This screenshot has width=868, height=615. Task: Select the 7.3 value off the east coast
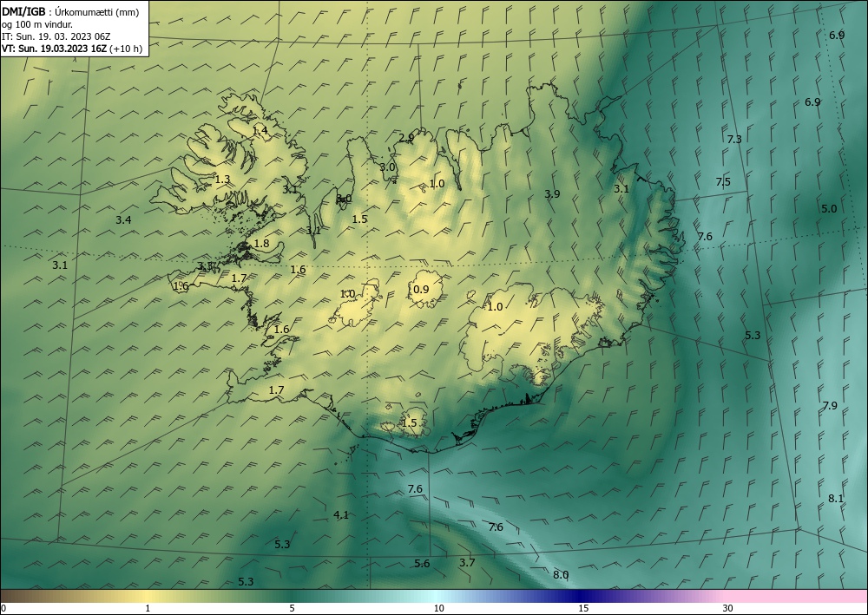734,140
